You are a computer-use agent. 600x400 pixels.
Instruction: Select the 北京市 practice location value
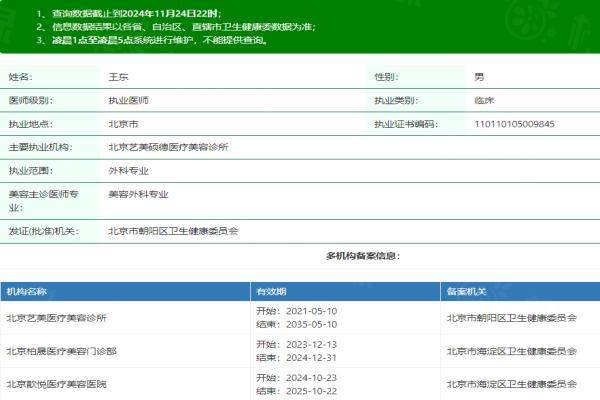point(123,124)
